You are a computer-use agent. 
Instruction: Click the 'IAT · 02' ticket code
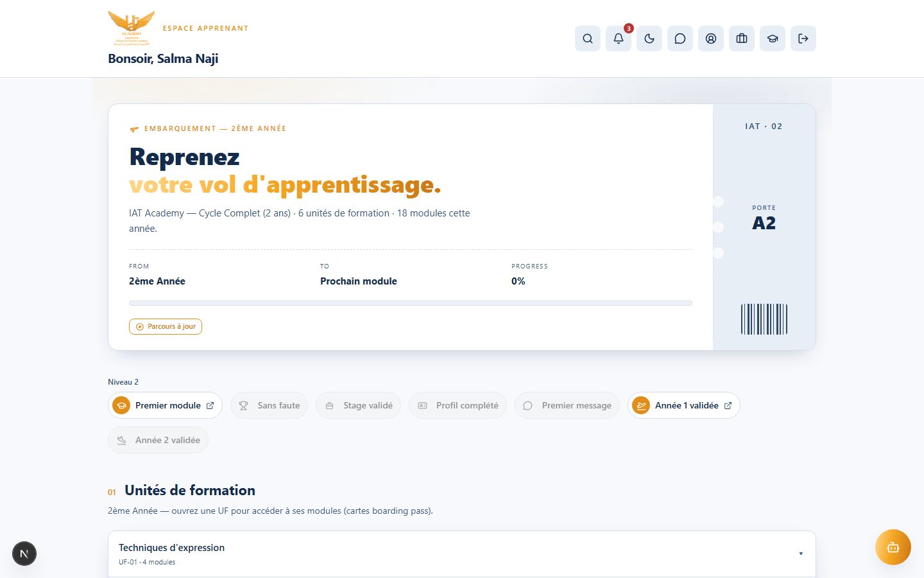click(x=764, y=127)
